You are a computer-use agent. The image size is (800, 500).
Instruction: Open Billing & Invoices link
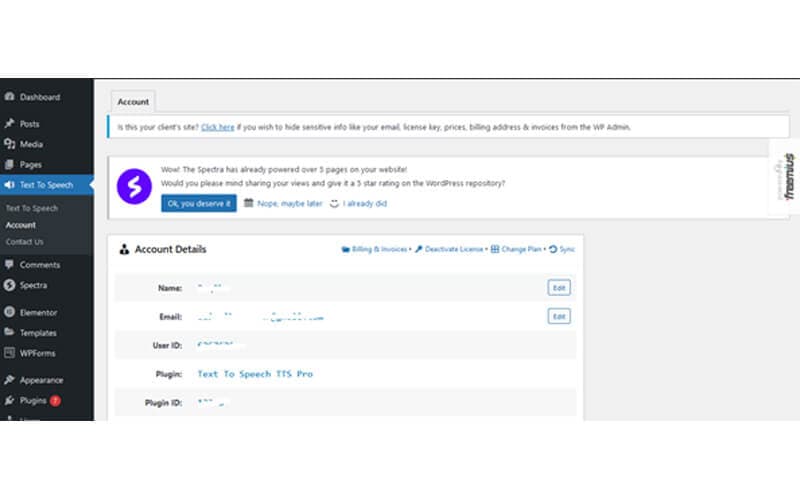click(x=375, y=249)
